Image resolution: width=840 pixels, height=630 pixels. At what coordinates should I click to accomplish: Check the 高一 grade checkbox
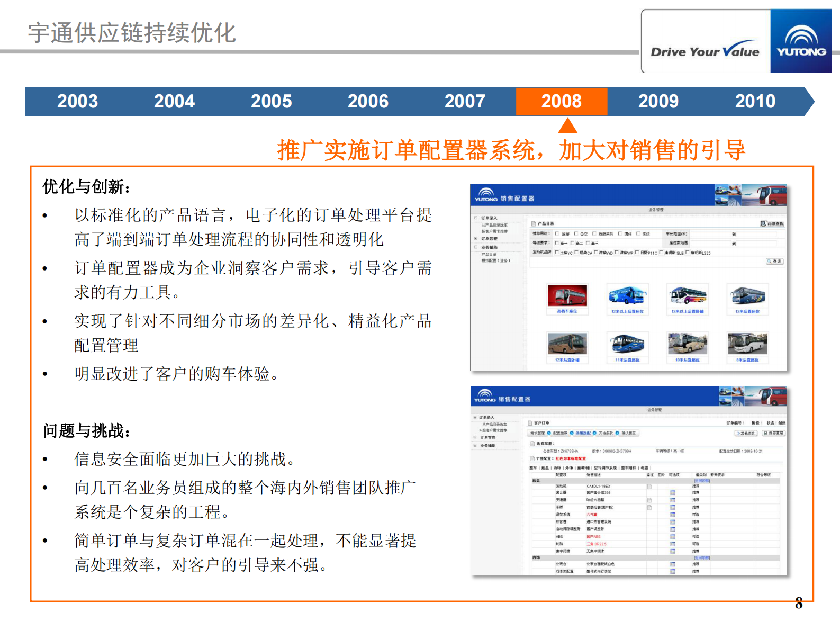click(x=557, y=243)
